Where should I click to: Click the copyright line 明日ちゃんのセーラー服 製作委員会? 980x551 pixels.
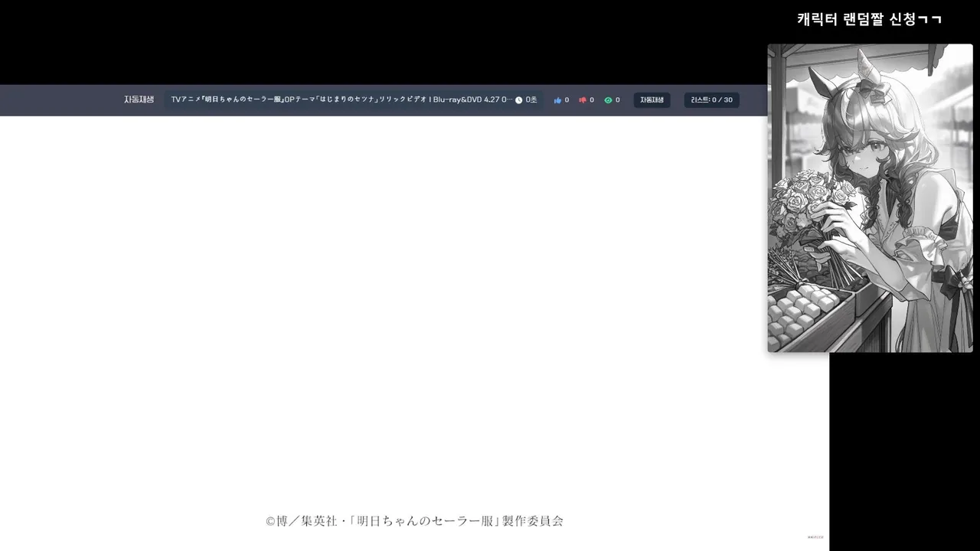(414, 521)
